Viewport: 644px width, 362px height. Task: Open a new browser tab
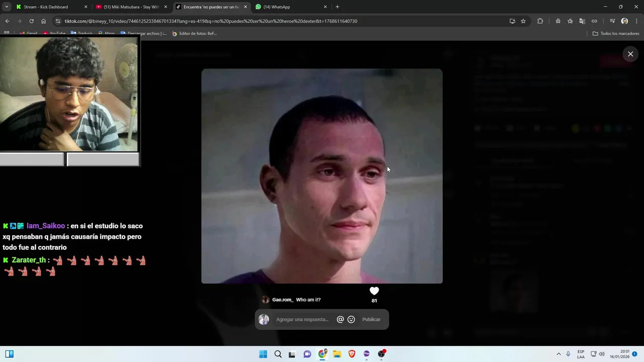pos(337,7)
